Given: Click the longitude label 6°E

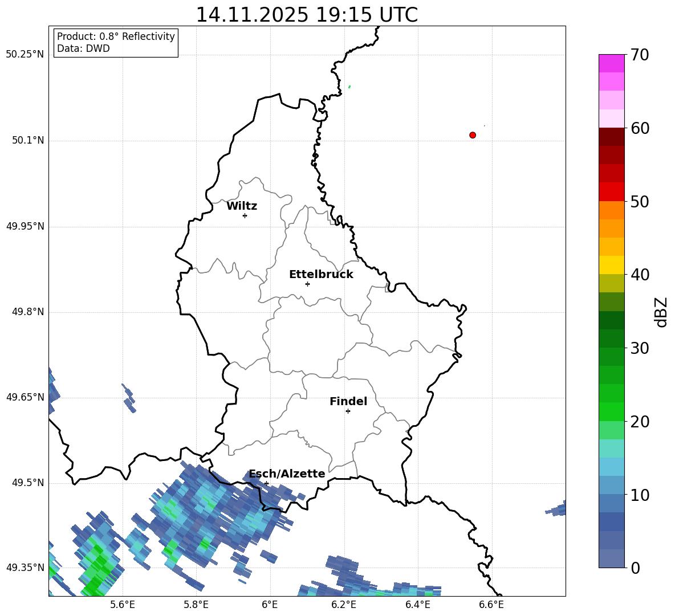Looking at the screenshot, I should [x=270, y=605].
